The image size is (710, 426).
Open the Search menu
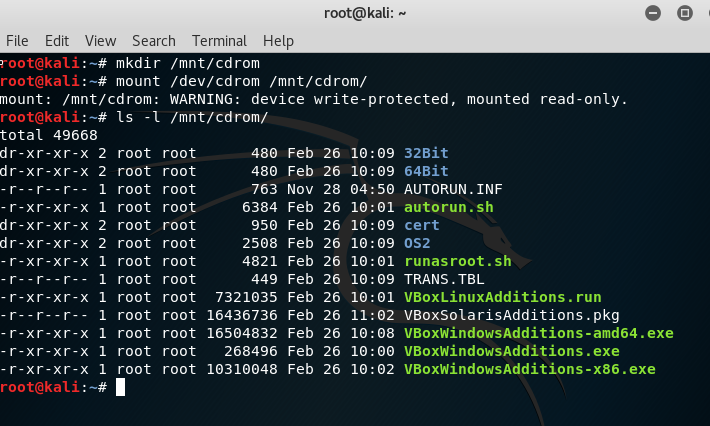point(154,41)
